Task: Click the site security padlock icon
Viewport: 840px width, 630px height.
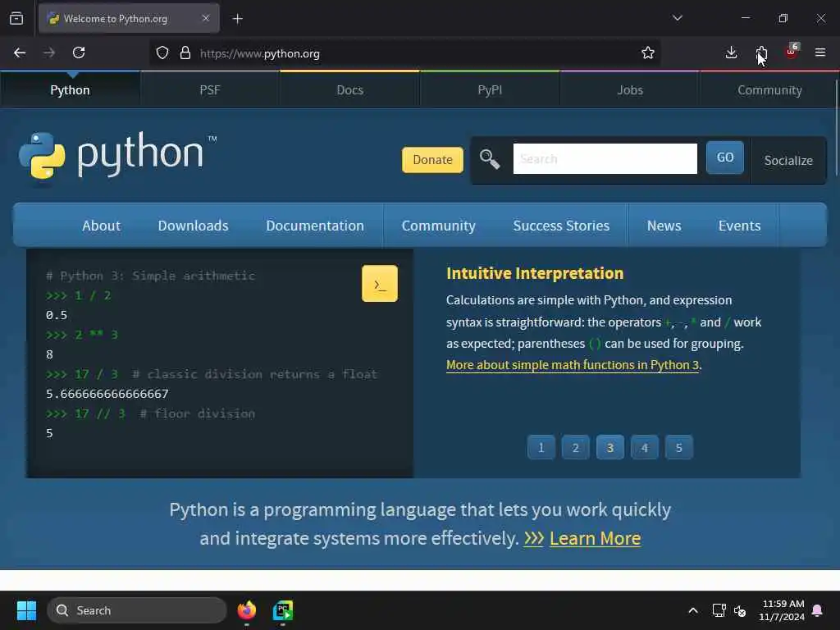Action: pos(185,53)
